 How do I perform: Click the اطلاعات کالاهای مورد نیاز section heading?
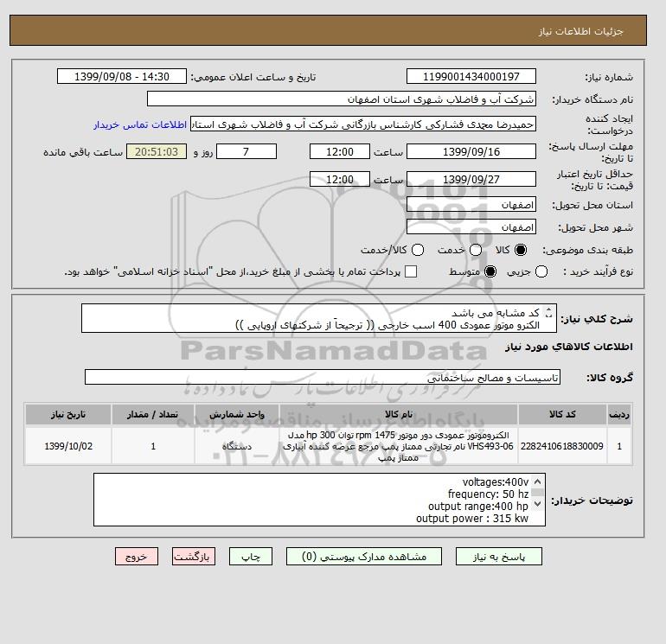[x=569, y=347]
